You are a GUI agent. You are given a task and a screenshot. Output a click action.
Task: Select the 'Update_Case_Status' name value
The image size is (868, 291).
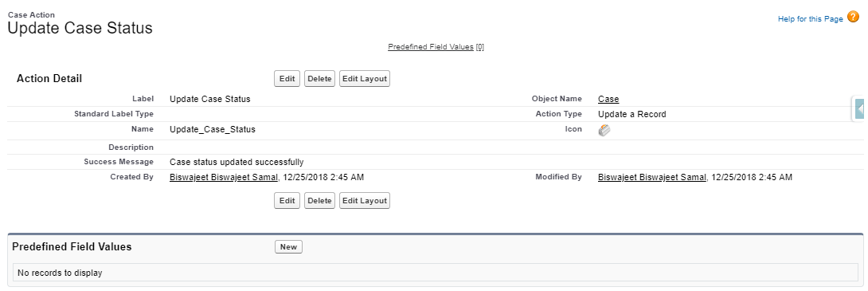pos(213,130)
